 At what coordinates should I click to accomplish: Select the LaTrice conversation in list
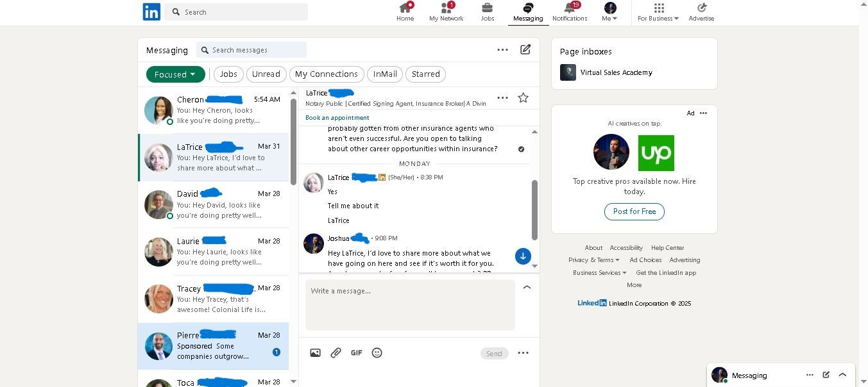213,158
